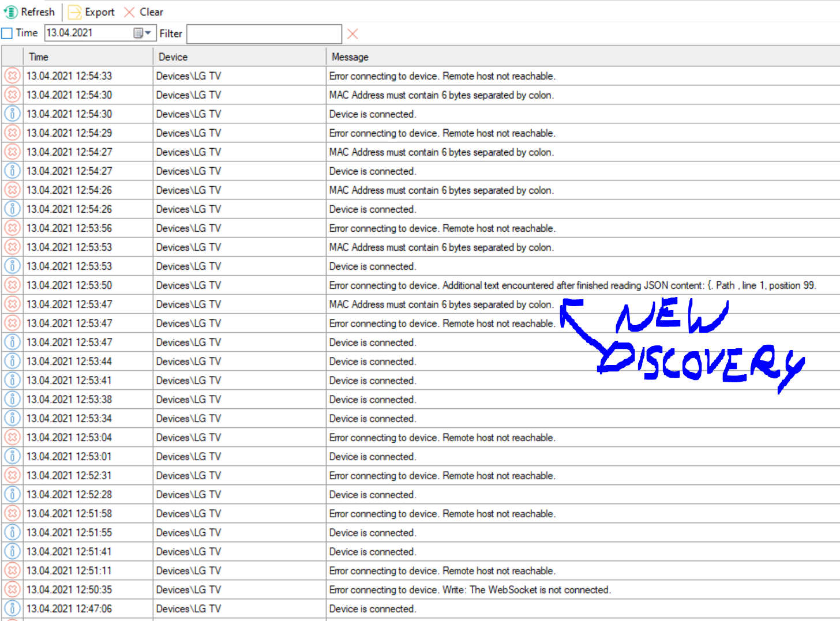Select the 12:53:50 JSON error message row
This screenshot has width=840, height=621.
point(571,285)
